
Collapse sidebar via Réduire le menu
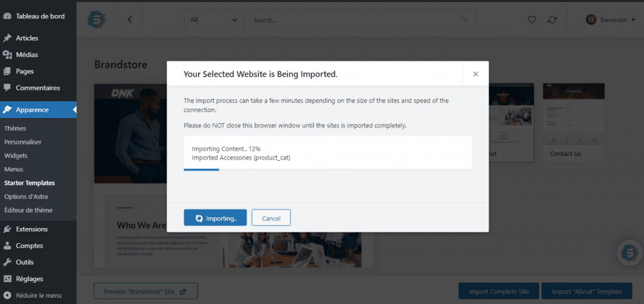[x=38, y=295]
